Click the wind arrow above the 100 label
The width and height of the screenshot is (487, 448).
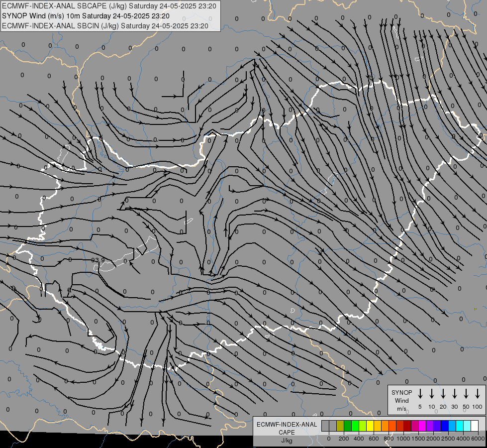point(478,393)
